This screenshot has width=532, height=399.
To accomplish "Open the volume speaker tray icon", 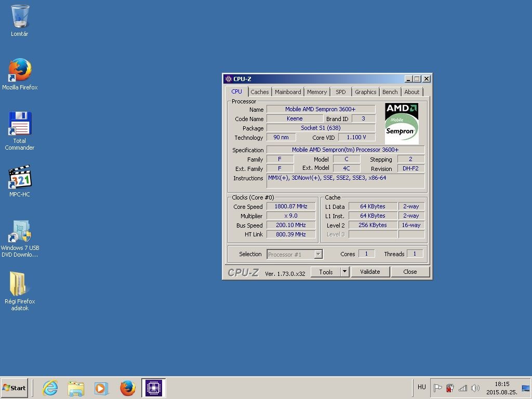I will click(x=475, y=388).
